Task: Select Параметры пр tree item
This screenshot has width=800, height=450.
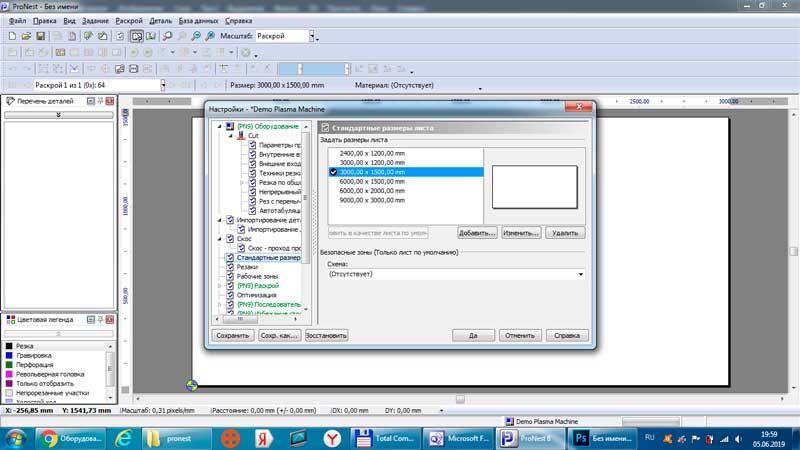Action: click(x=280, y=145)
